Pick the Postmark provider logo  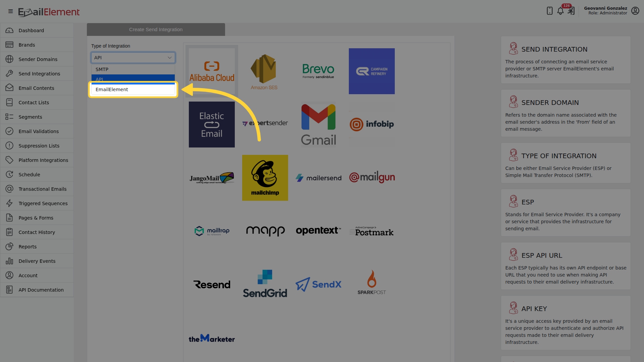click(372, 231)
